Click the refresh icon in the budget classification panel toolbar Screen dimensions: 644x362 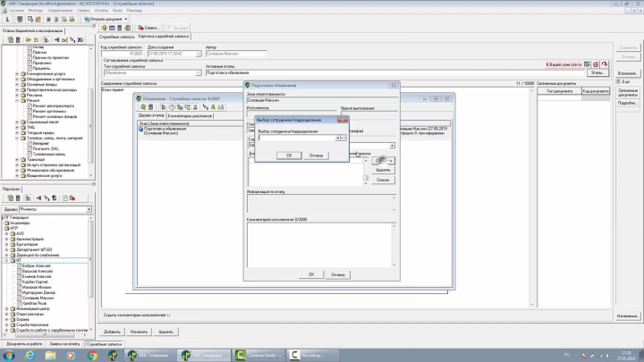pyautogui.click(x=10, y=40)
